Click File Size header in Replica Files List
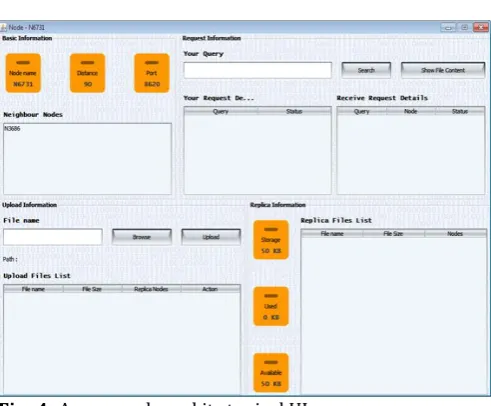Viewport: 491px width, 406px height. click(x=393, y=234)
